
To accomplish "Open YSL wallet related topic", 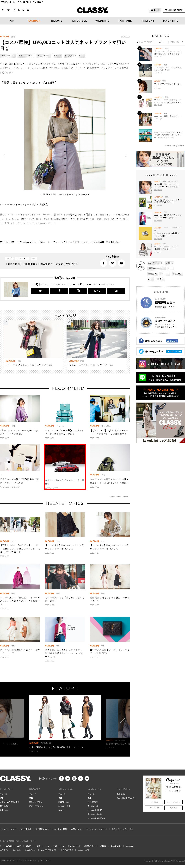I will point(110,630).
